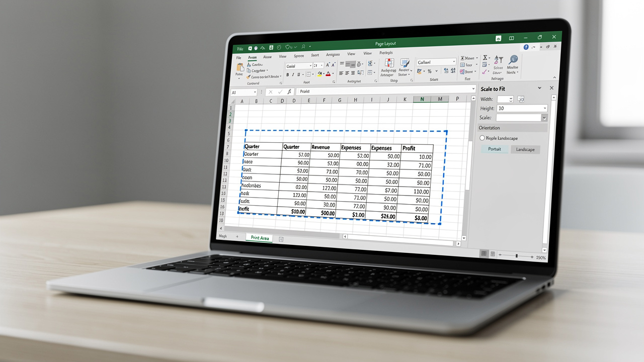Screen dimensions: 644x362
Task: Open the Scale dropdown arrow
Action: click(544, 118)
